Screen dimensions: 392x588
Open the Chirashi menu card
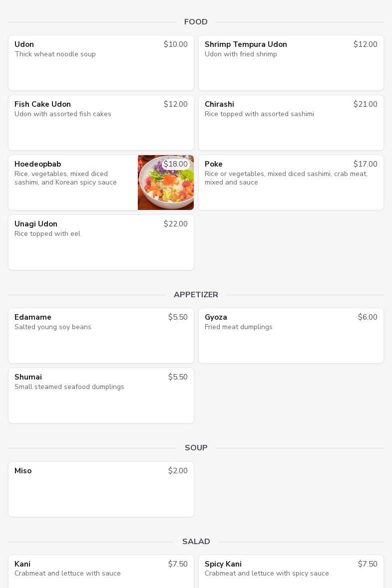(291, 123)
